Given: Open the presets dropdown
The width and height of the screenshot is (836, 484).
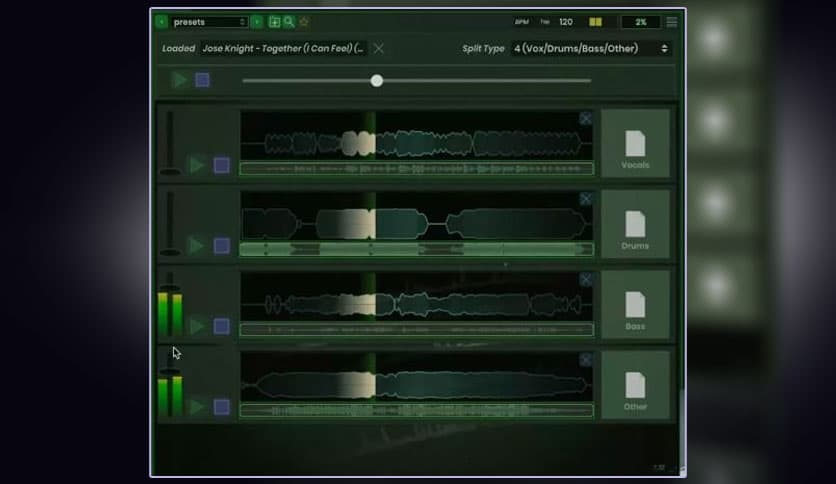Looking at the screenshot, I should tap(210, 22).
